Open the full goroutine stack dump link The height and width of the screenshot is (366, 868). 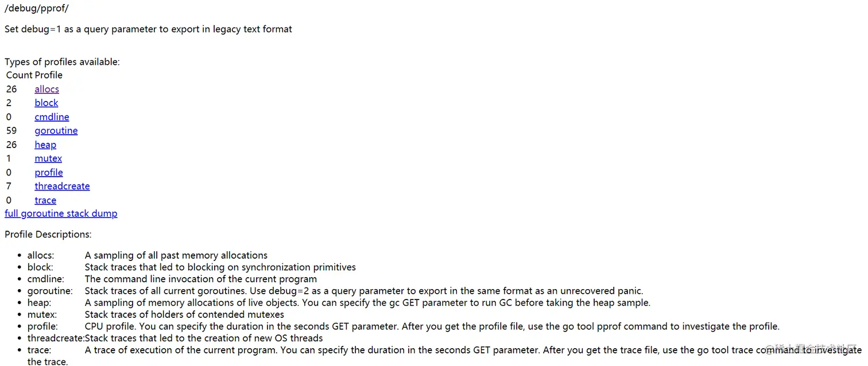click(x=61, y=213)
